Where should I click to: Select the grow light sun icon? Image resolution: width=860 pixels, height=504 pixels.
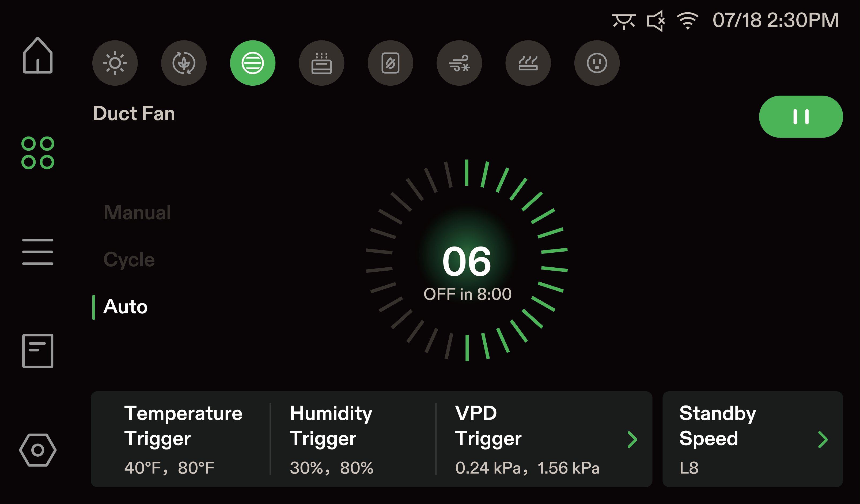pos(115,63)
